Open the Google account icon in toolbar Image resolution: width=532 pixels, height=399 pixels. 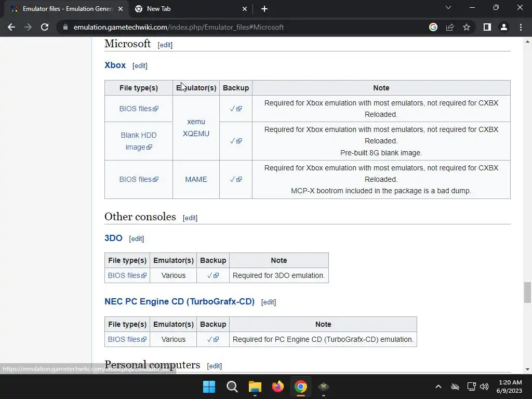(x=433, y=27)
